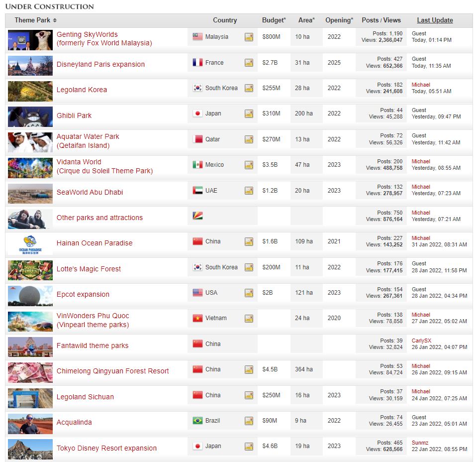Sort the table by Theme Park column

(x=35, y=20)
